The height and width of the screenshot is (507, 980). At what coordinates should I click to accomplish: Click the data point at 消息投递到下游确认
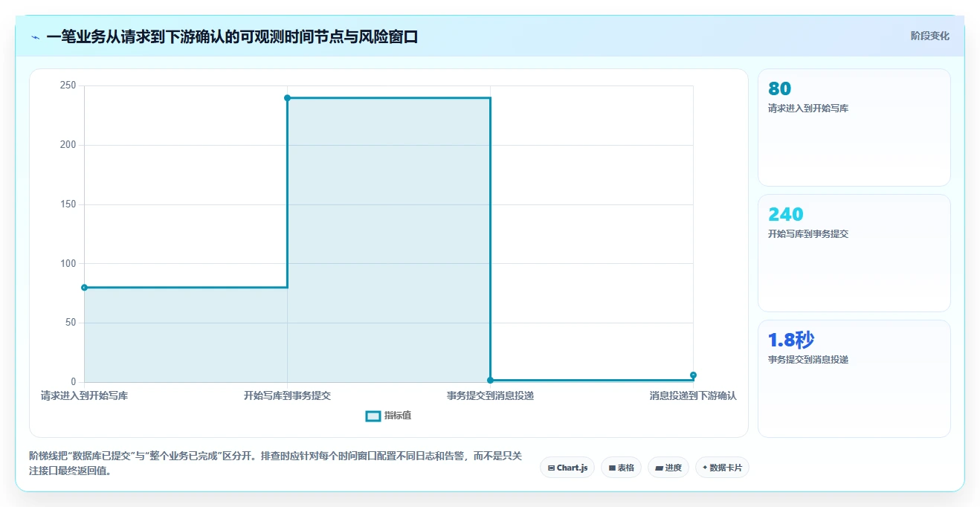693,375
